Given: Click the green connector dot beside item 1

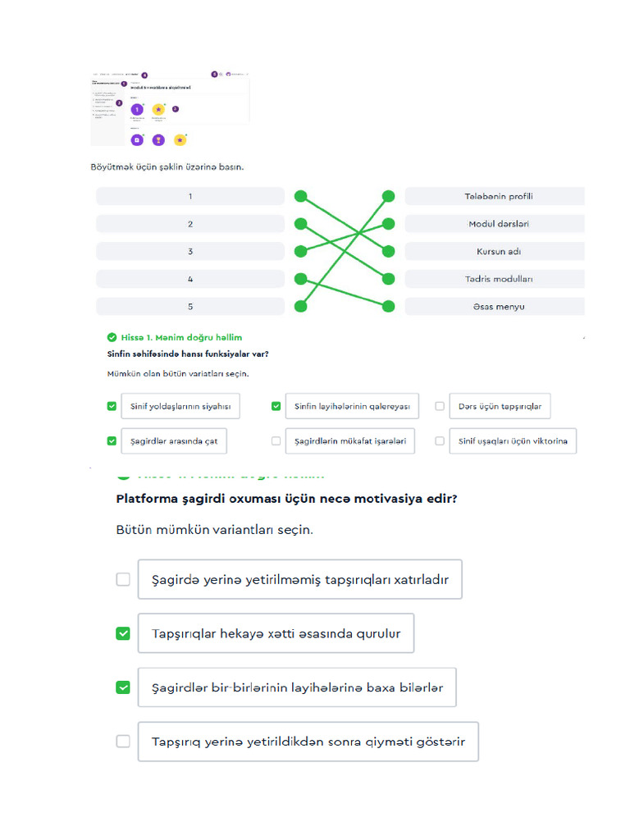Looking at the screenshot, I should (x=300, y=197).
